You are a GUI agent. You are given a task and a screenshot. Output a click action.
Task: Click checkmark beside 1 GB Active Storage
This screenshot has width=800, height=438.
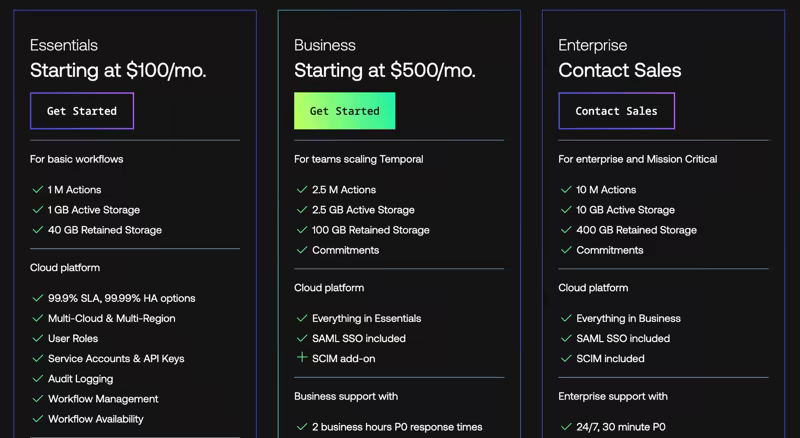38,210
